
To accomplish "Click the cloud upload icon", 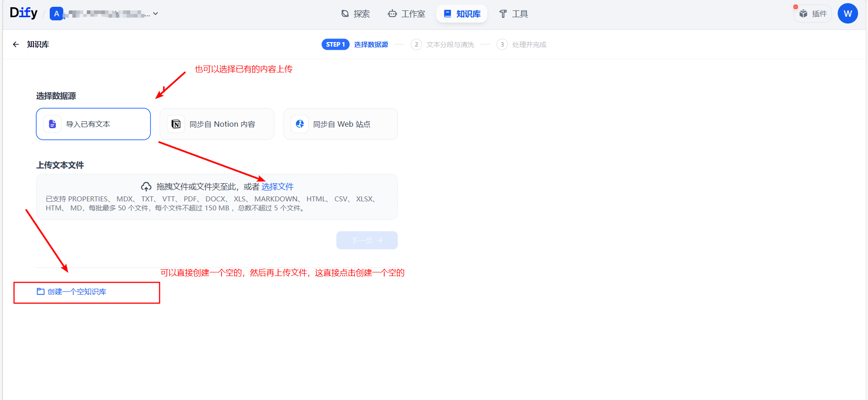I will point(146,186).
